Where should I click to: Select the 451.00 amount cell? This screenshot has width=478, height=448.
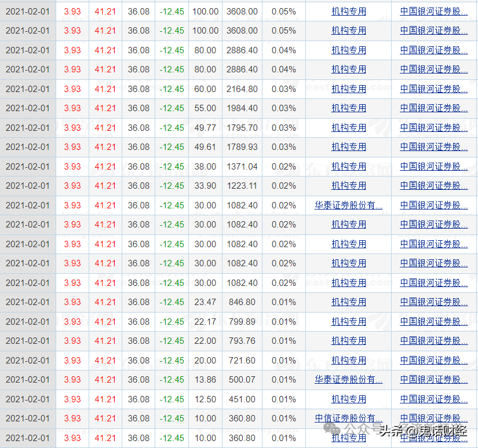(242, 399)
